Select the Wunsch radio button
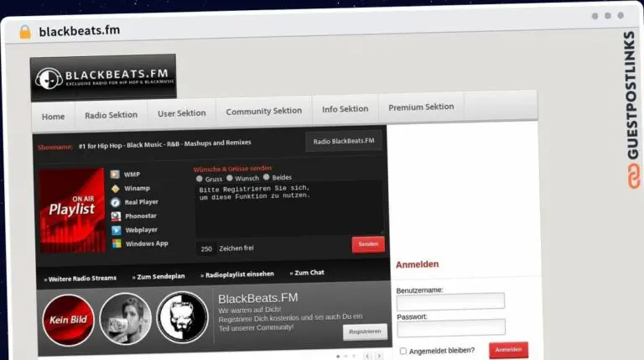 click(230, 178)
